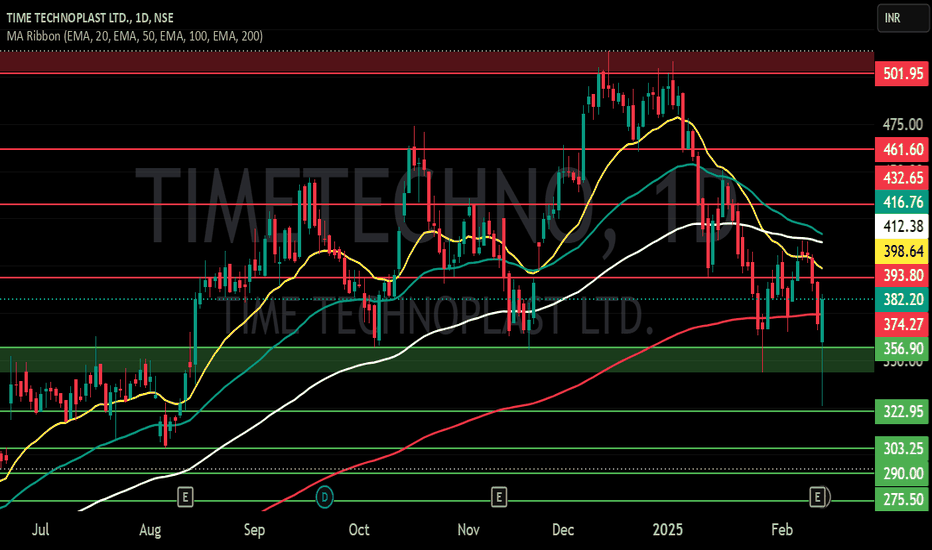Click the February earnings E marker

[x=817, y=496]
